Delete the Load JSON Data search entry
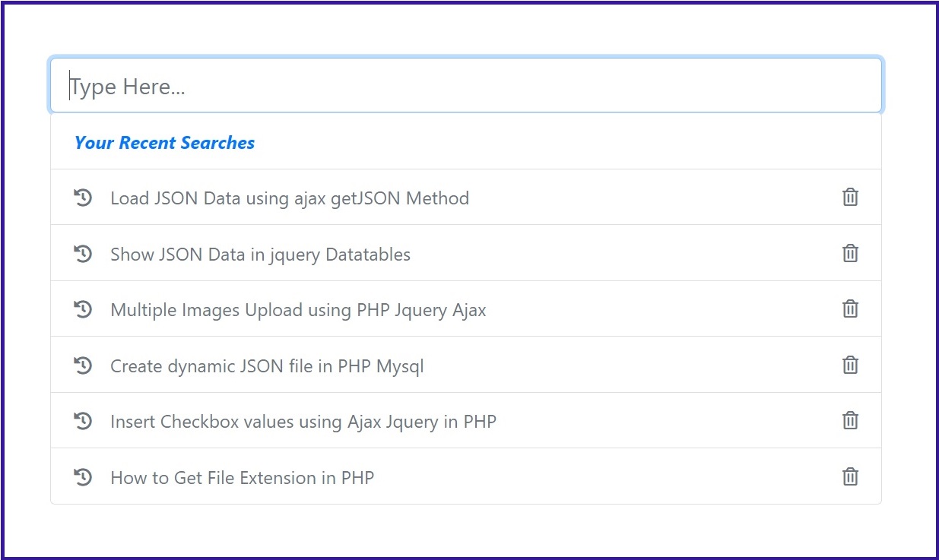939x560 pixels. 850,197
